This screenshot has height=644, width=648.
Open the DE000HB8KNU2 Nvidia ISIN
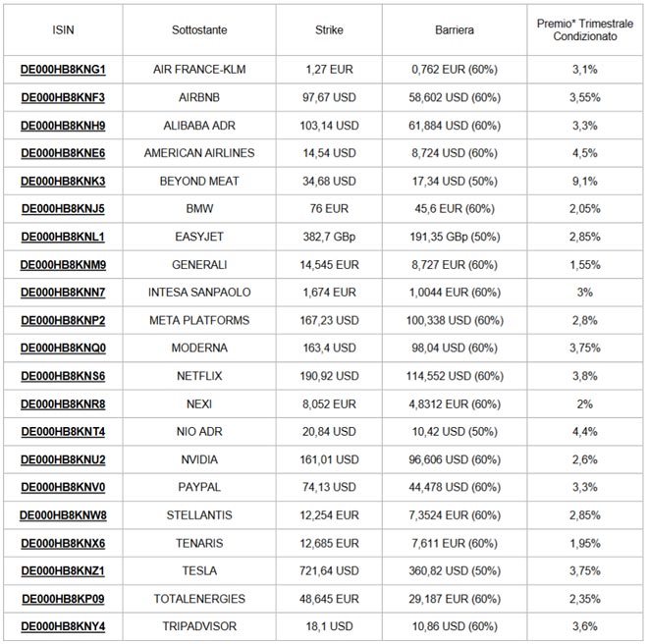coord(63,459)
